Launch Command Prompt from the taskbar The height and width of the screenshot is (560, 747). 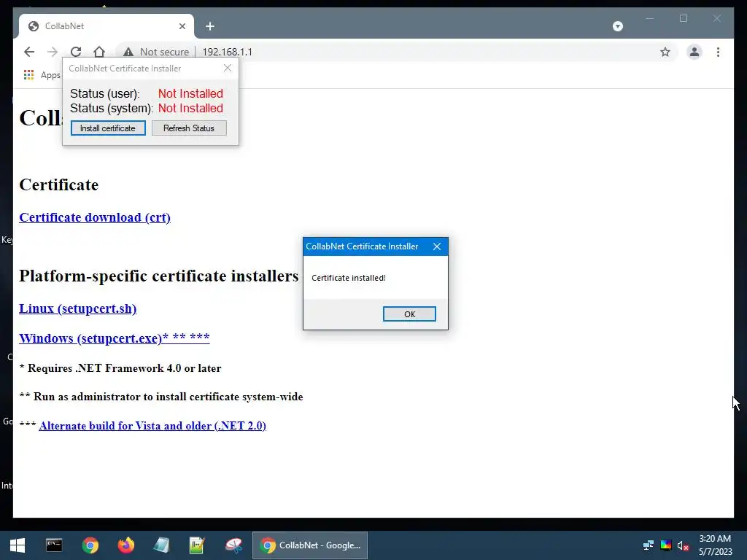point(54,545)
